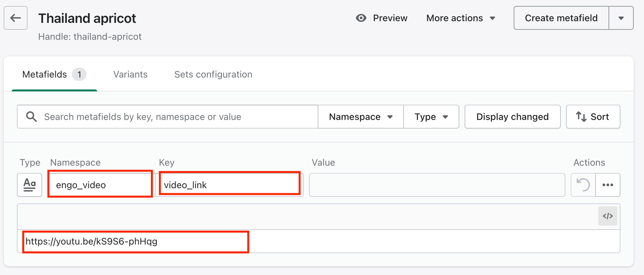Open the three-dots more actions menu

608,185
